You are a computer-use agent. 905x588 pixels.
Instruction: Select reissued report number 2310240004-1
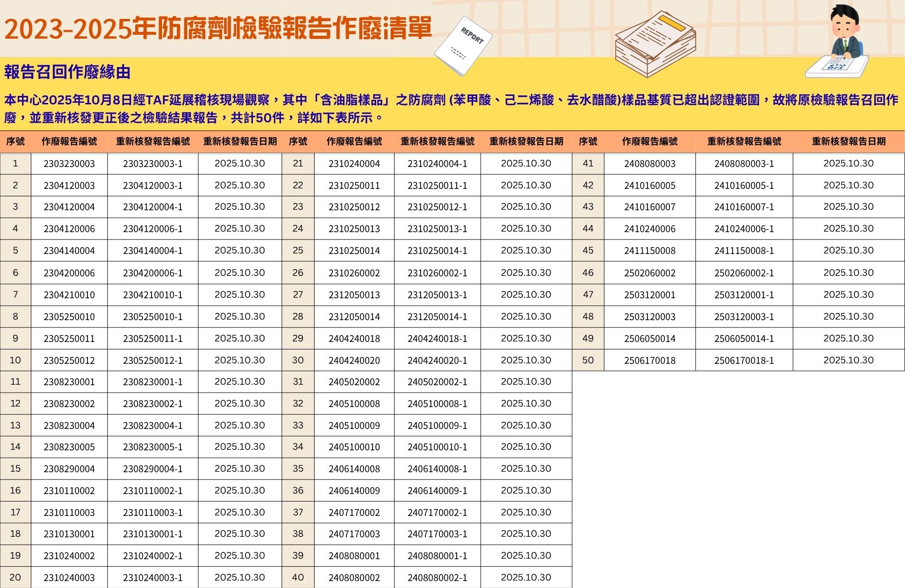437,164
